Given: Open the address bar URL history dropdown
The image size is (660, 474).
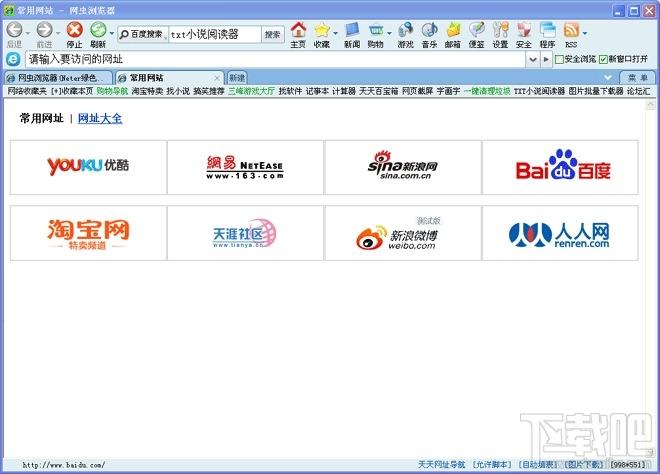Looking at the screenshot, I should click(533, 59).
